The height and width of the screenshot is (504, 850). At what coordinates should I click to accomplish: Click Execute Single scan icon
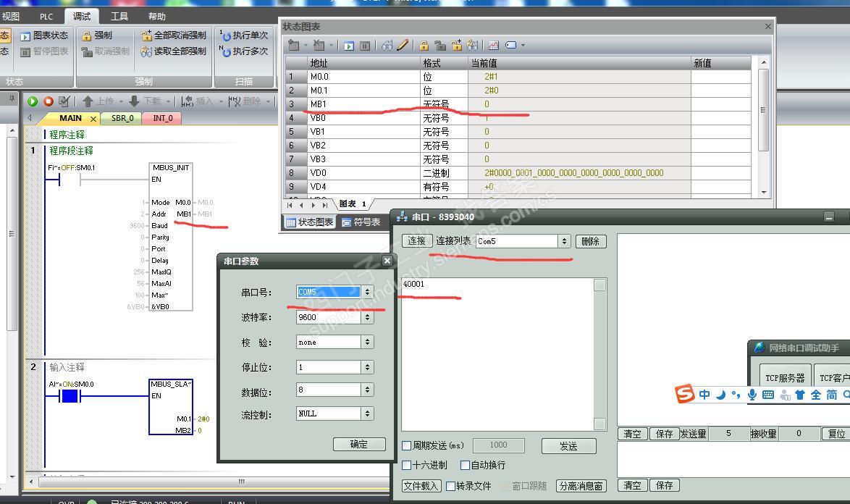[225, 35]
